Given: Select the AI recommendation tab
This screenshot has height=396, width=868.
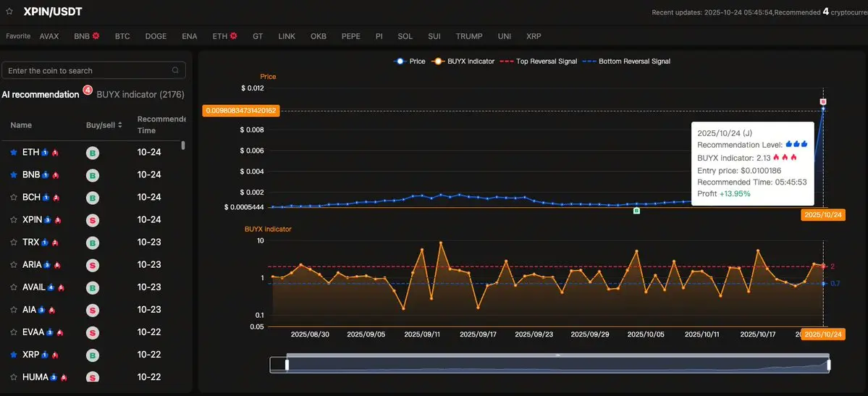Looking at the screenshot, I should 41,95.
